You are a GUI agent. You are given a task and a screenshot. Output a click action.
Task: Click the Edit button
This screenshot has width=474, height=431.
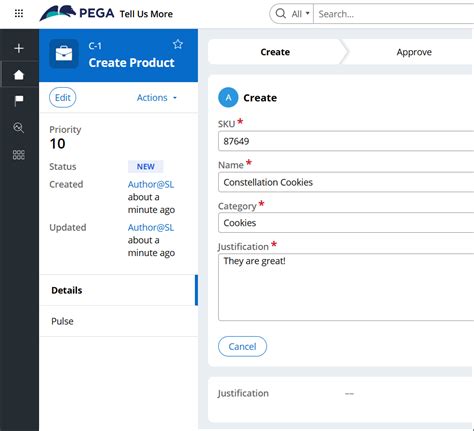point(63,98)
